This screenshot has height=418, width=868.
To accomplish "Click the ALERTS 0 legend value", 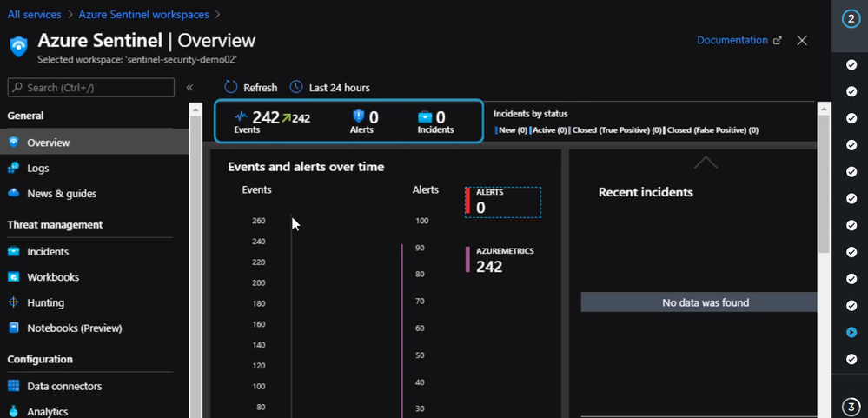I will [480, 208].
